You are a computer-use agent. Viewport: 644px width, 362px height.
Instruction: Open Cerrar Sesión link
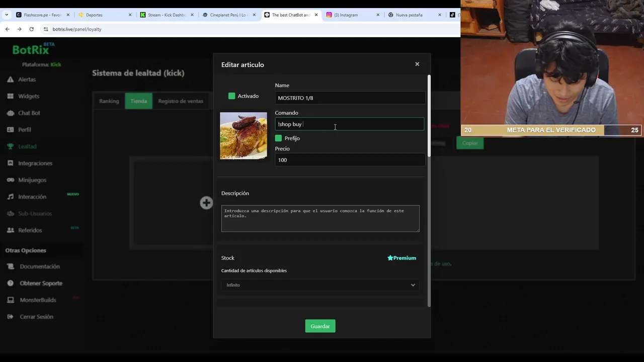tap(36, 317)
